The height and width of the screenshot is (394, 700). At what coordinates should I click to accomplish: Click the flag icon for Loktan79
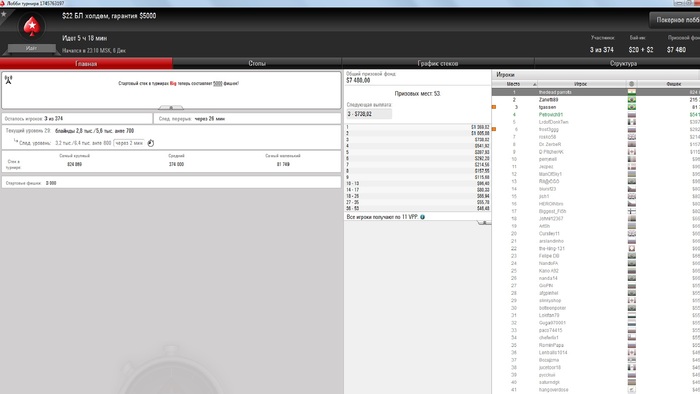tap(632, 315)
